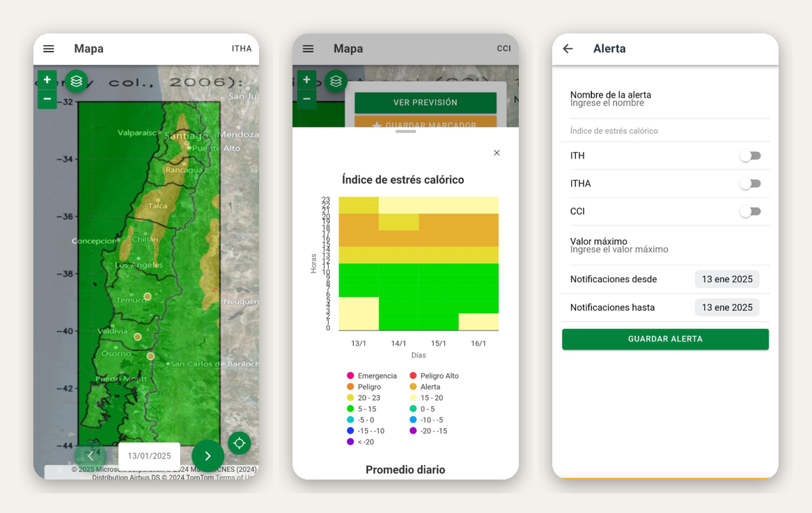Open hamburger menu on ITHA map screen

click(x=49, y=49)
